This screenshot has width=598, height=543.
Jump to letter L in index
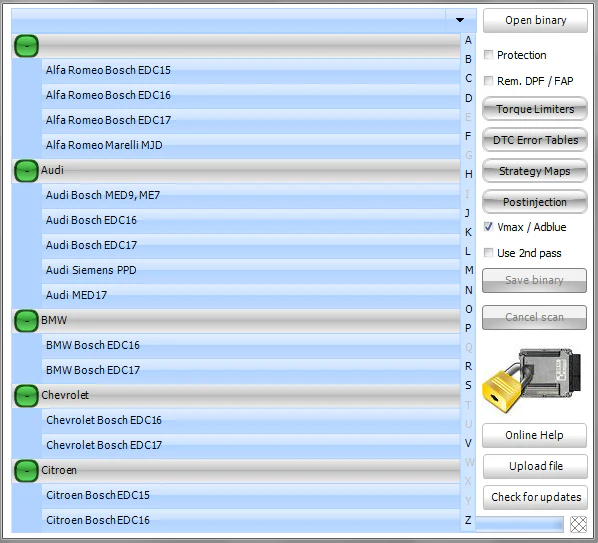(468, 251)
